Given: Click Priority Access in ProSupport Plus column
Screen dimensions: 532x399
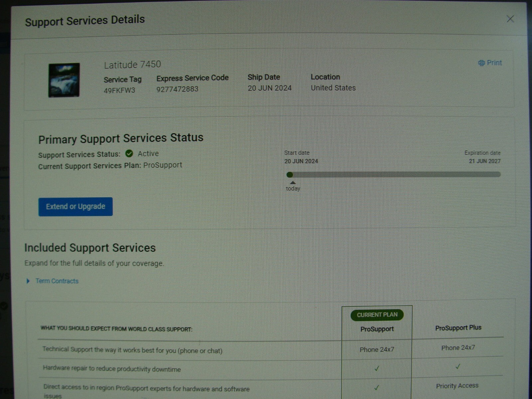Looking at the screenshot, I should [457, 386].
